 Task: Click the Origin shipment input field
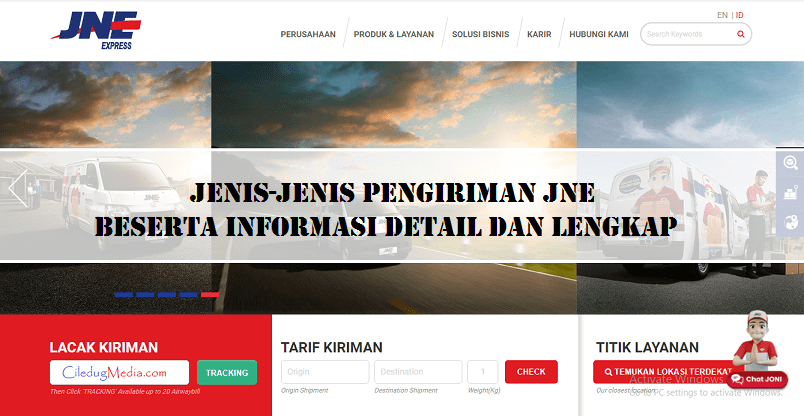(x=325, y=372)
